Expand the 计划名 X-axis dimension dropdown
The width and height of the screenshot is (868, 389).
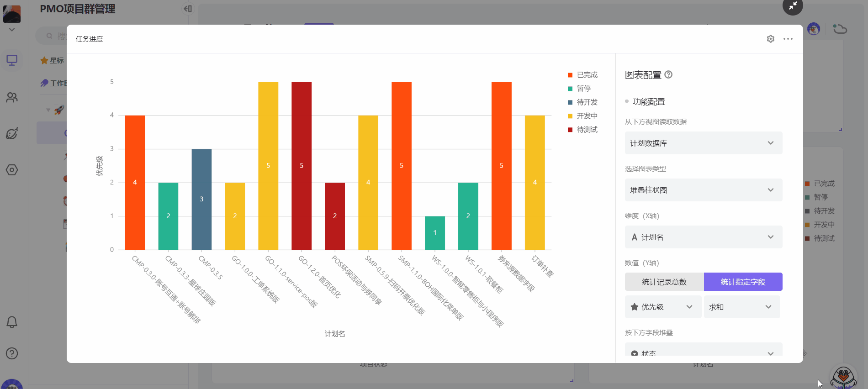pyautogui.click(x=703, y=237)
